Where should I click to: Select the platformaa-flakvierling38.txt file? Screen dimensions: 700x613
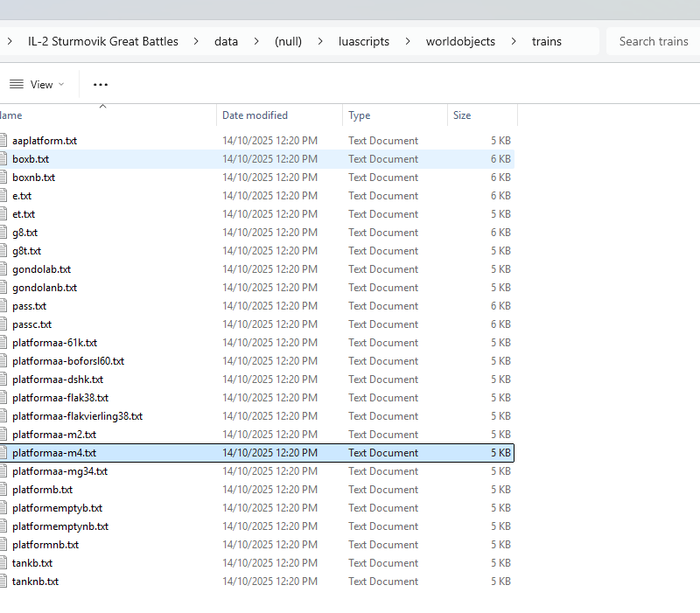pos(77,416)
